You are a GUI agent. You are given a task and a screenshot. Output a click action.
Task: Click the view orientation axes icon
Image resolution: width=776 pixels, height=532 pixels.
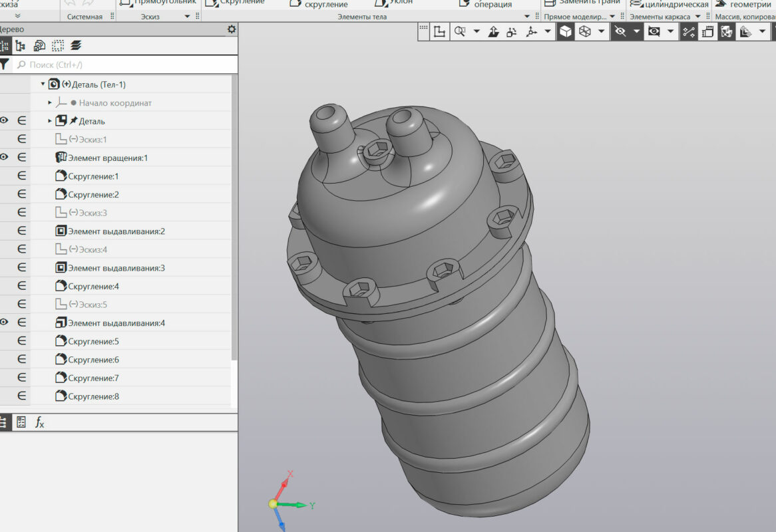[x=531, y=31]
